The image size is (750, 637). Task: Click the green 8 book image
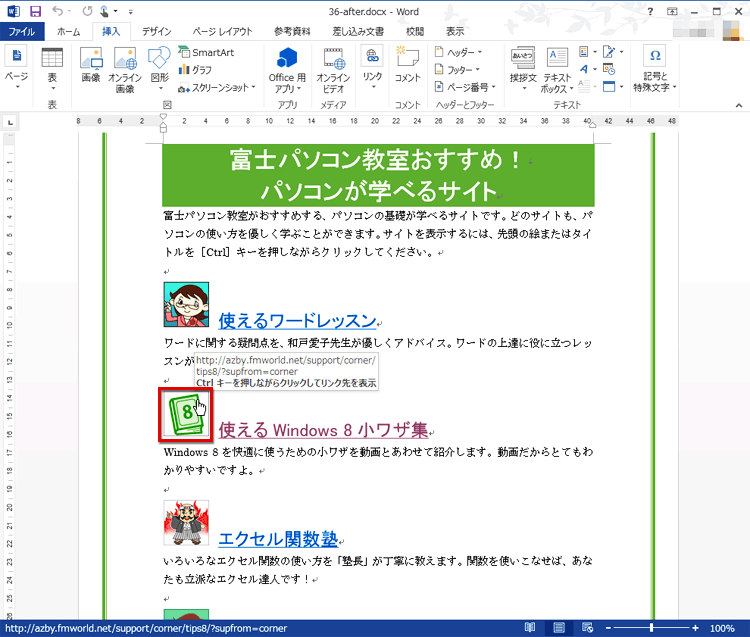click(186, 414)
